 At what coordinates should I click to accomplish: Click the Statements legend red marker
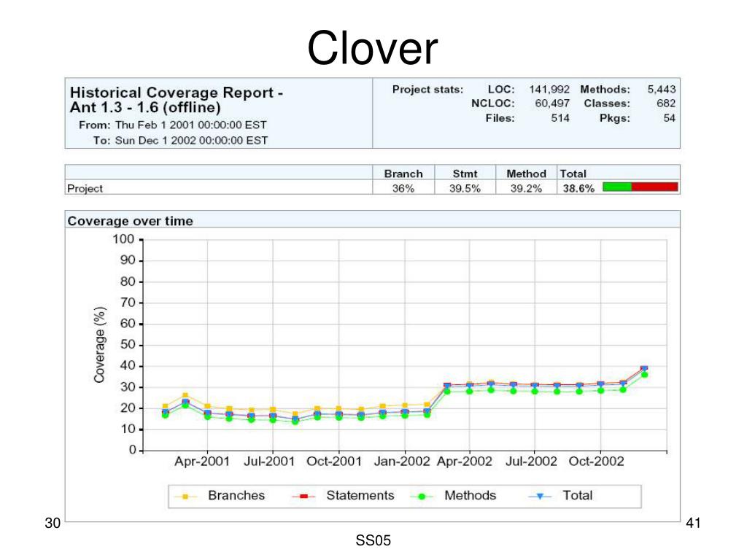[303, 497]
